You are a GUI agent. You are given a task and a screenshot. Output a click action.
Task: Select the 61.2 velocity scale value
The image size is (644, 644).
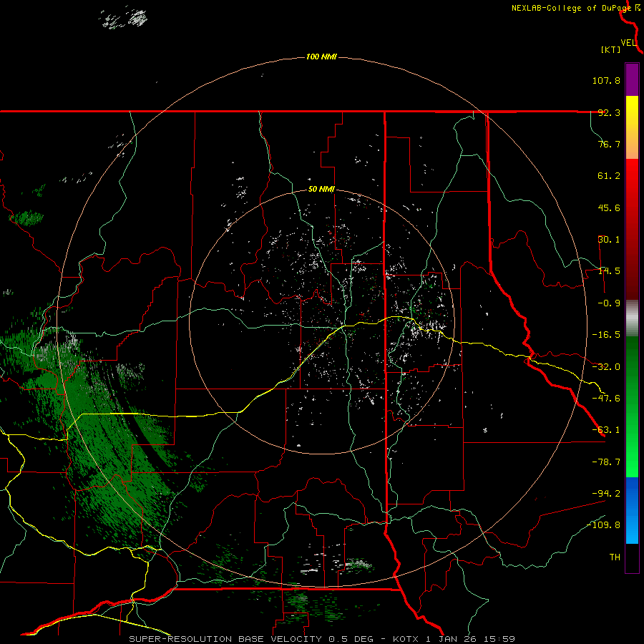coord(609,176)
